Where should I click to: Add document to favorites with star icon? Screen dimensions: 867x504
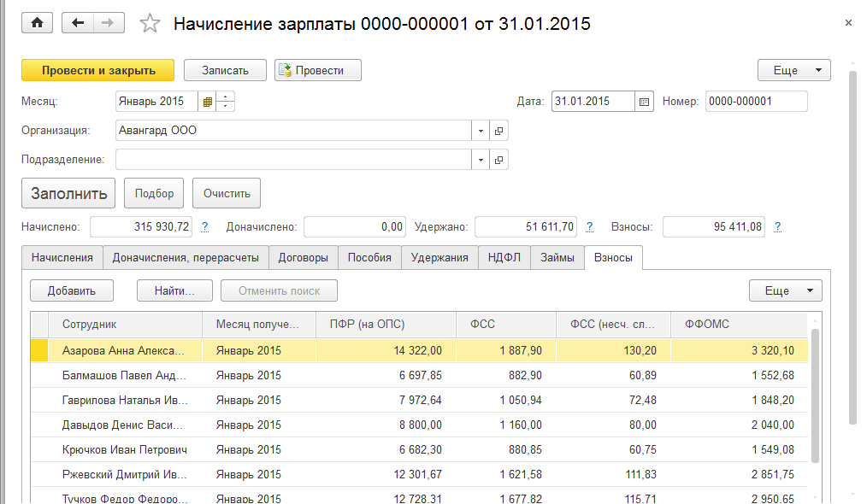(x=150, y=24)
